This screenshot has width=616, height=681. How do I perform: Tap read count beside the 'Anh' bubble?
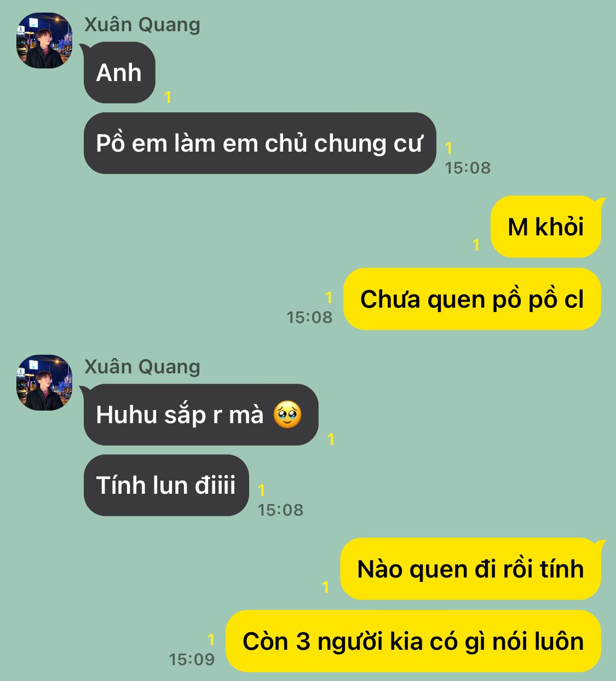click(x=168, y=97)
